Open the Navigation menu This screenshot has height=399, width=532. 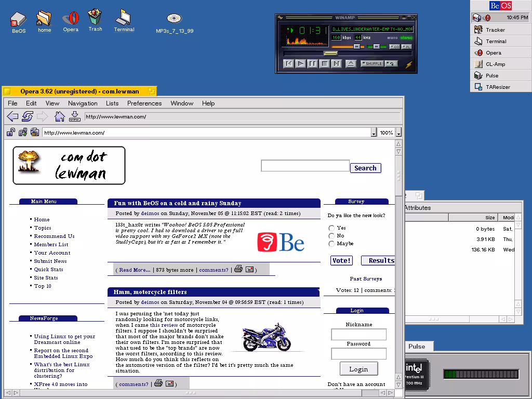point(83,103)
